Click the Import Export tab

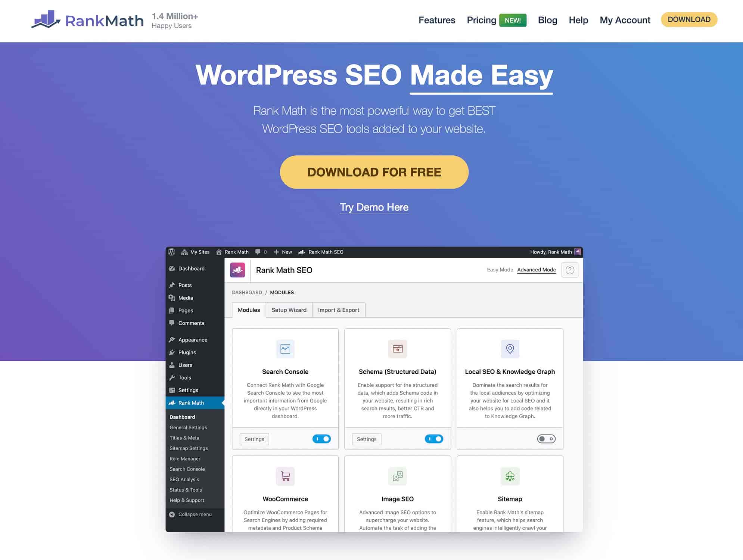click(338, 310)
